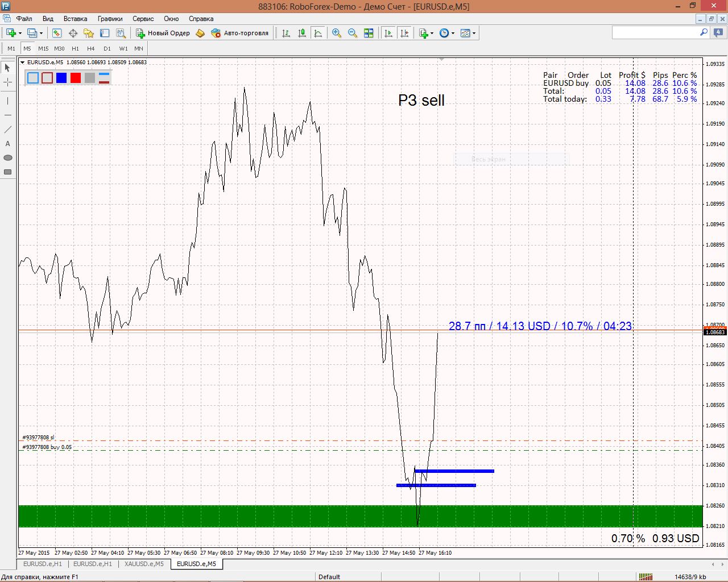Select the trendline drawing tool

[8, 130]
